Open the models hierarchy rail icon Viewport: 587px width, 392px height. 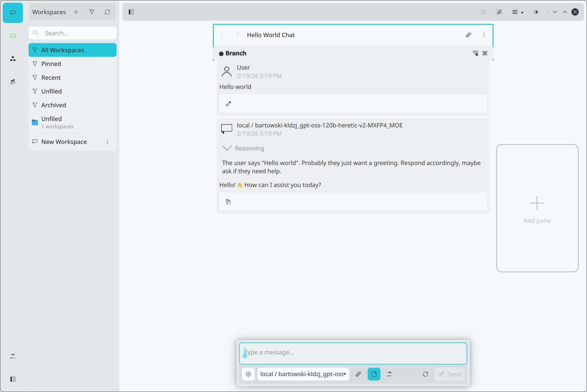(13, 59)
